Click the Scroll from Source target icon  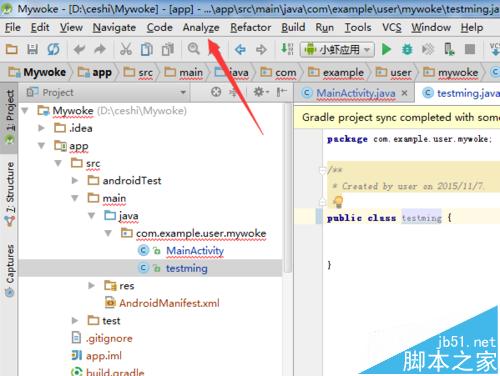216,92
